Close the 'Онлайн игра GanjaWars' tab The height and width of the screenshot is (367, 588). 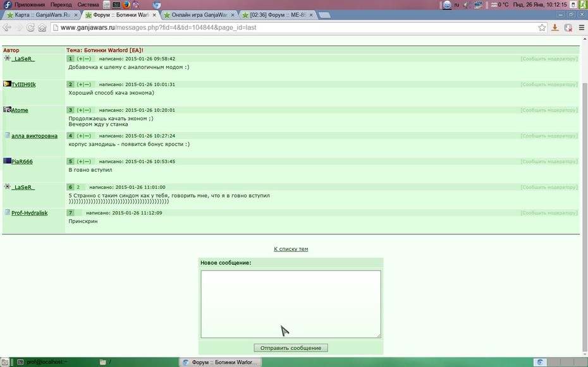coord(233,15)
